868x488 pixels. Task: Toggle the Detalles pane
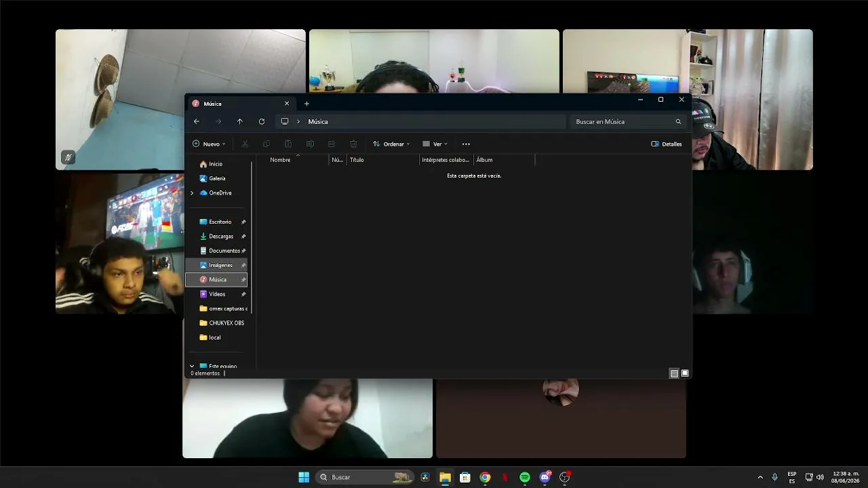click(x=667, y=144)
